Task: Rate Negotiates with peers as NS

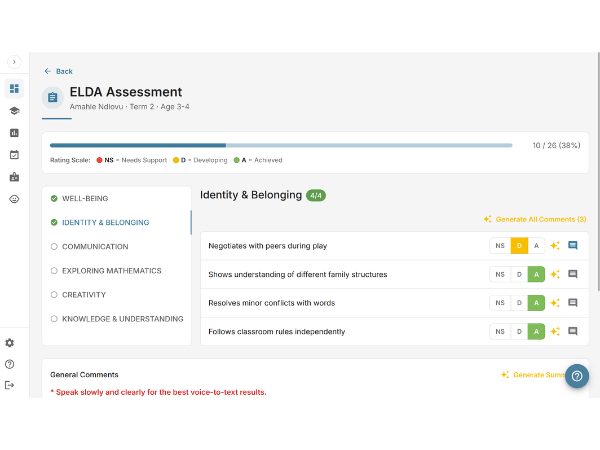Action: pos(500,246)
